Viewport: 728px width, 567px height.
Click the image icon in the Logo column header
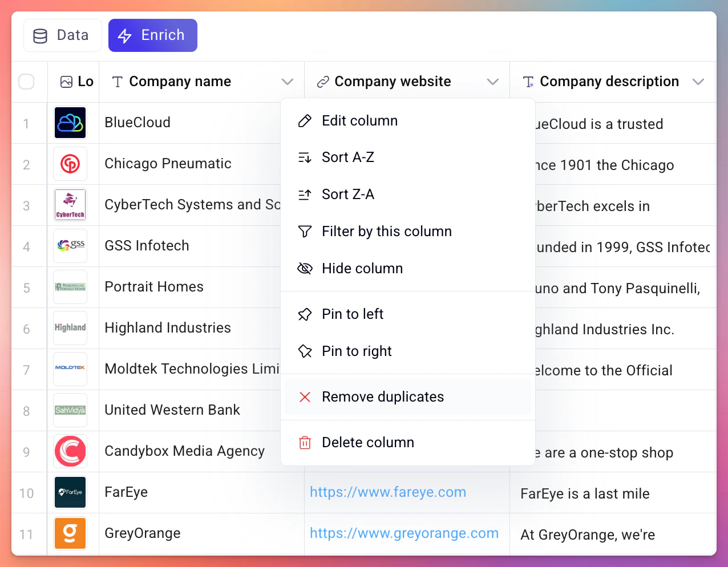pyautogui.click(x=66, y=82)
